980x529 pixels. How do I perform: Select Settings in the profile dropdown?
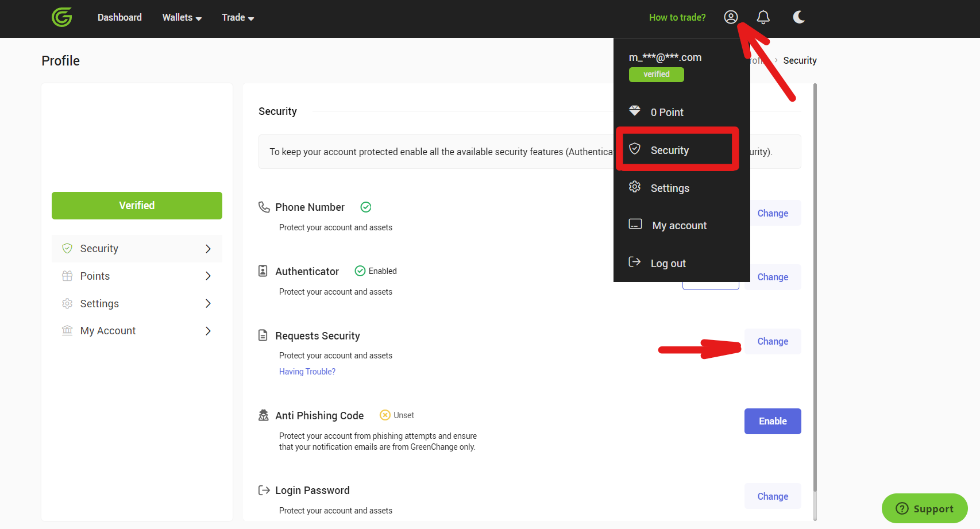click(x=681, y=188)
